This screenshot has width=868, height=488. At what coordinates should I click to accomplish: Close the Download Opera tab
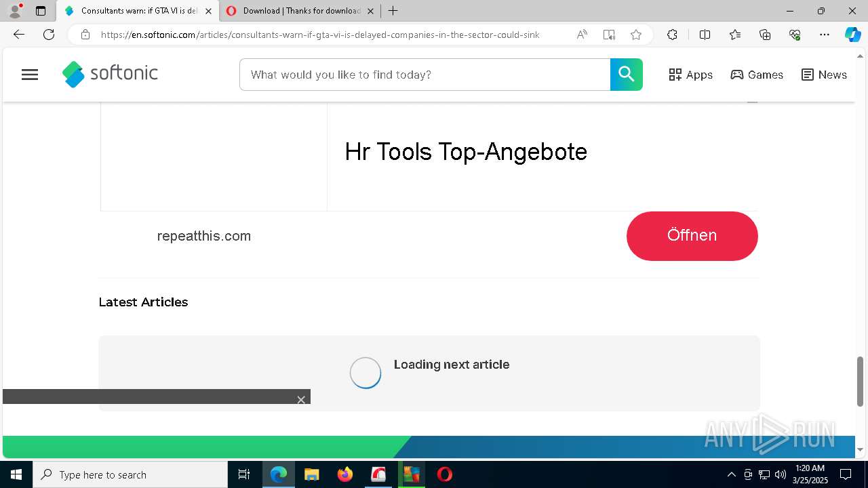(370, 11)
